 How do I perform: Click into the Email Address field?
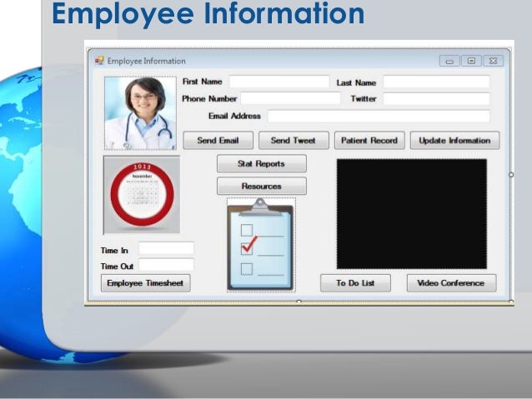point(379,116)
